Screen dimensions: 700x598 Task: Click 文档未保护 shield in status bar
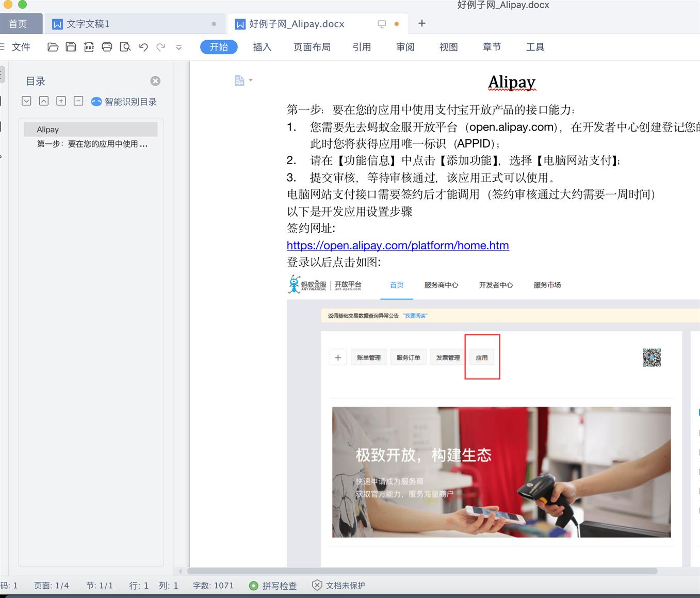click(338, 586)
